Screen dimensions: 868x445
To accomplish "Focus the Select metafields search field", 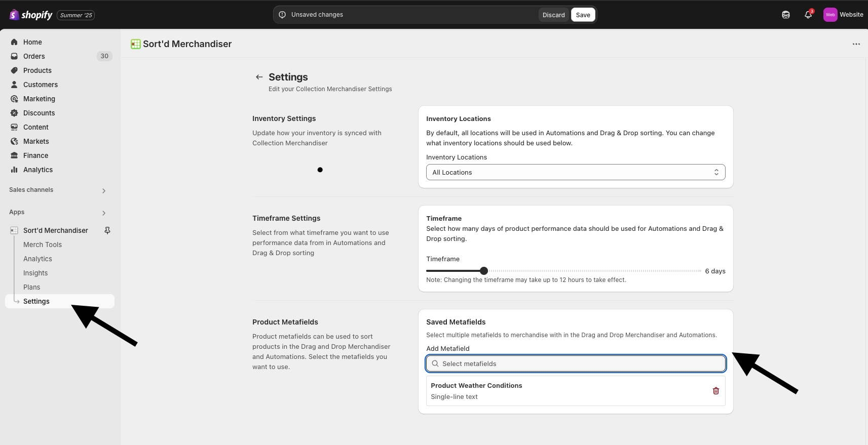I will (x=576, y=363).
